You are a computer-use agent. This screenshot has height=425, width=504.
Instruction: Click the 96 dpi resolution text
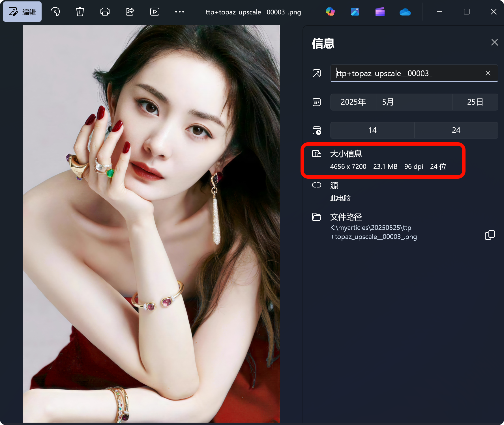[414, 167]
